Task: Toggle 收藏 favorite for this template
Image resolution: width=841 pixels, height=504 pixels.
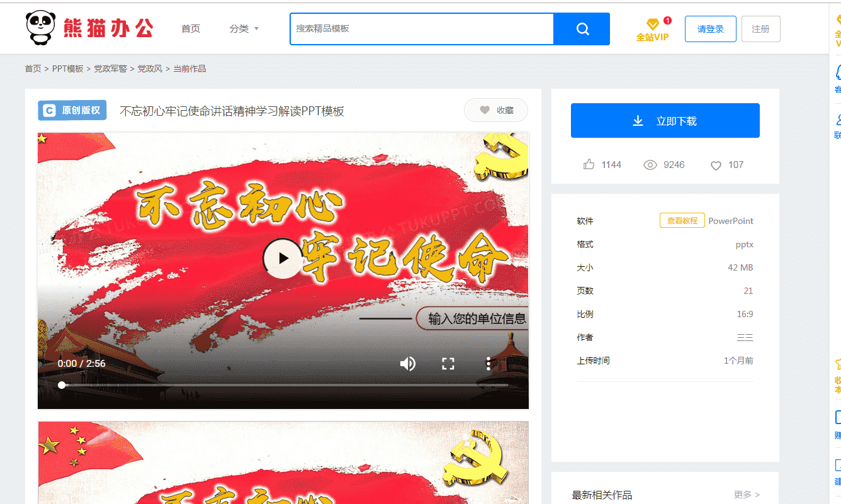Action: [496, 110]
